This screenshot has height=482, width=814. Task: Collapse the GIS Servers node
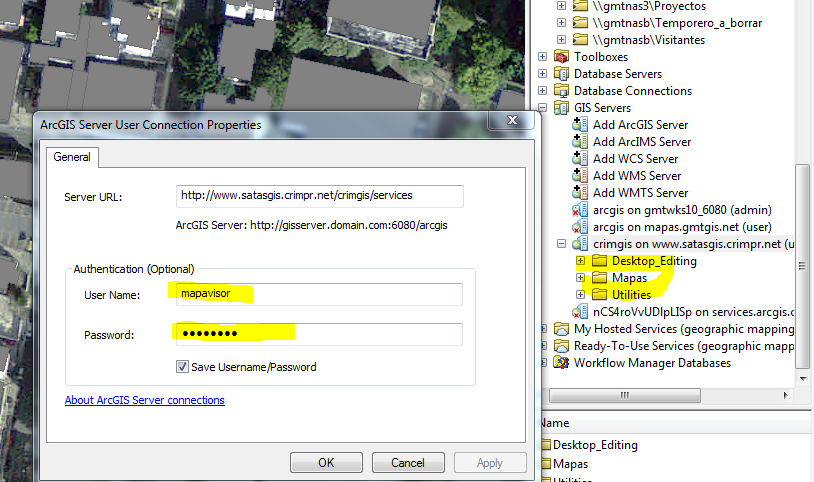[542, 108]
